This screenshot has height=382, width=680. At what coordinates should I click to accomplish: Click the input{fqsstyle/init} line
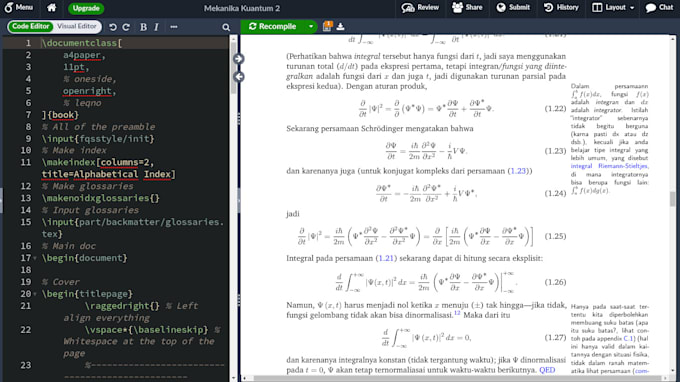point(98,139)
